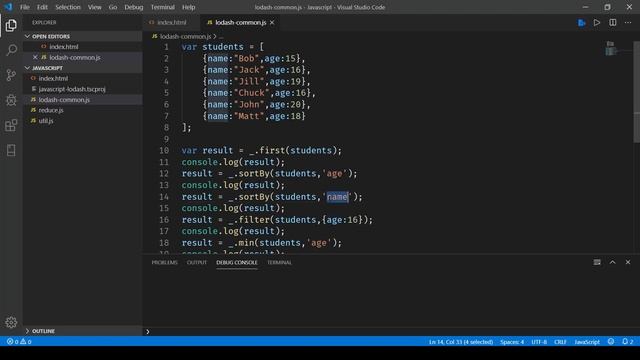Open the Terminal menu
The width and height of the screenshot is (640, 360).
click(162, 7)
